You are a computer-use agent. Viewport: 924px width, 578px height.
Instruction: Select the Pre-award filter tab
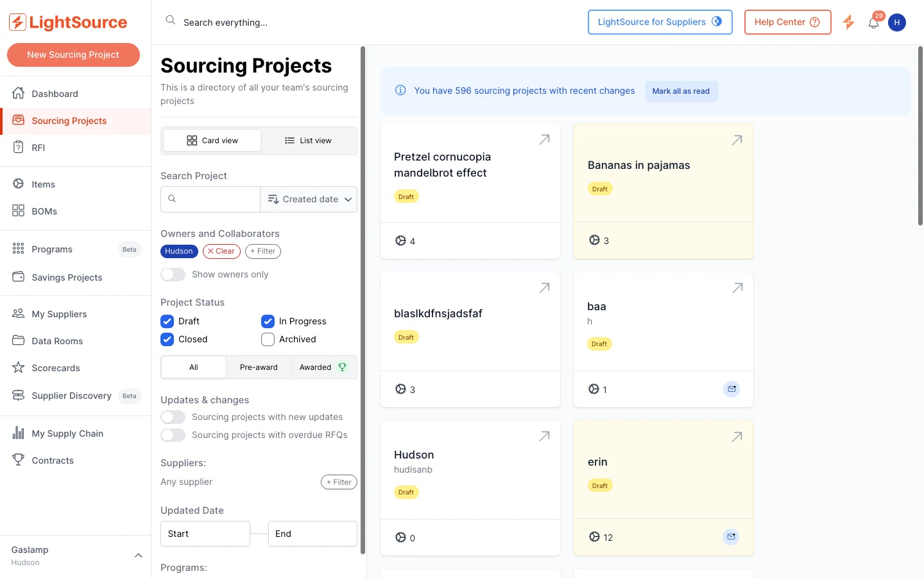(259, 367)
